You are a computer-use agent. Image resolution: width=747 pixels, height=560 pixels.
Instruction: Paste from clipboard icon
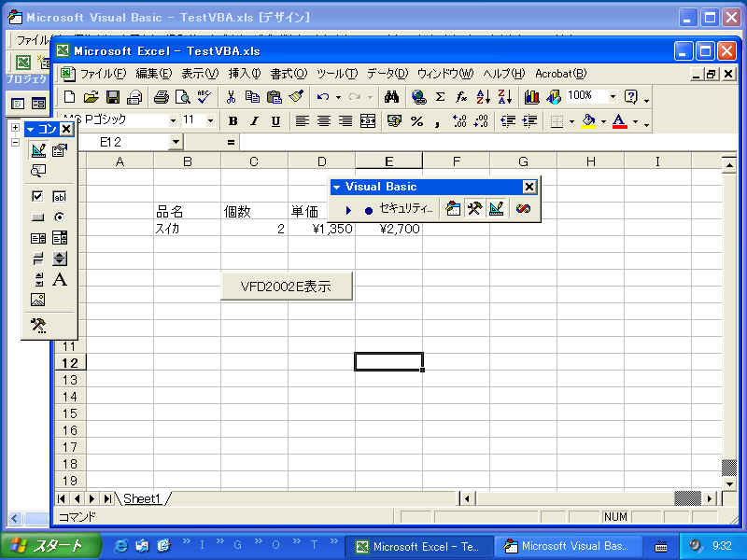point(274,97)
